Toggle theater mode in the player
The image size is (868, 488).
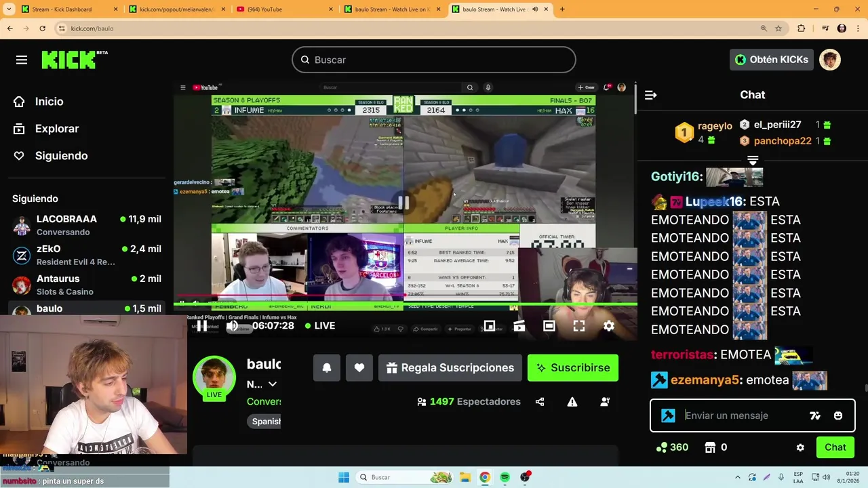tap(549, 326)
